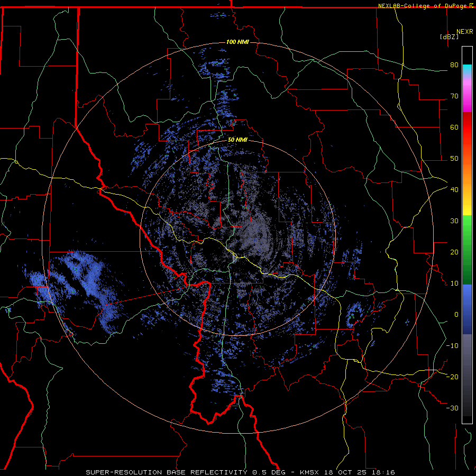This screenshot has height=476, width=476.
Task: Select the 70 value on the dBZ scale
Action: coord(454,96)
